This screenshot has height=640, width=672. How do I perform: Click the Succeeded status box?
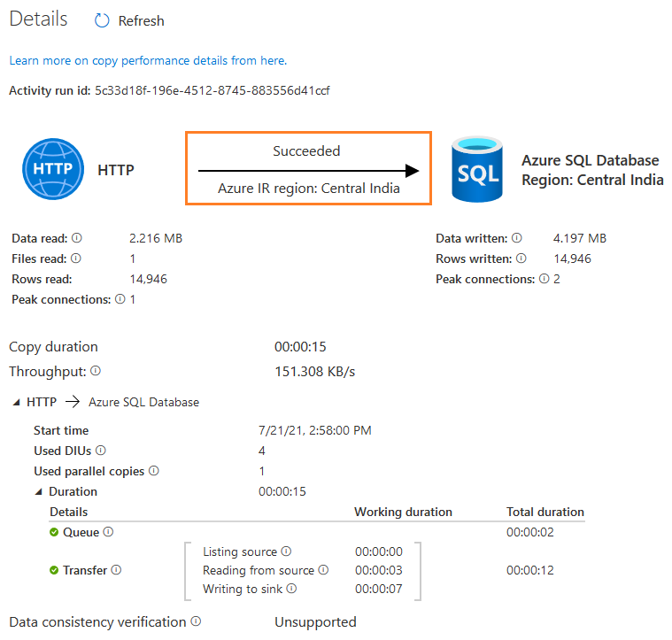tap(307, 168)
